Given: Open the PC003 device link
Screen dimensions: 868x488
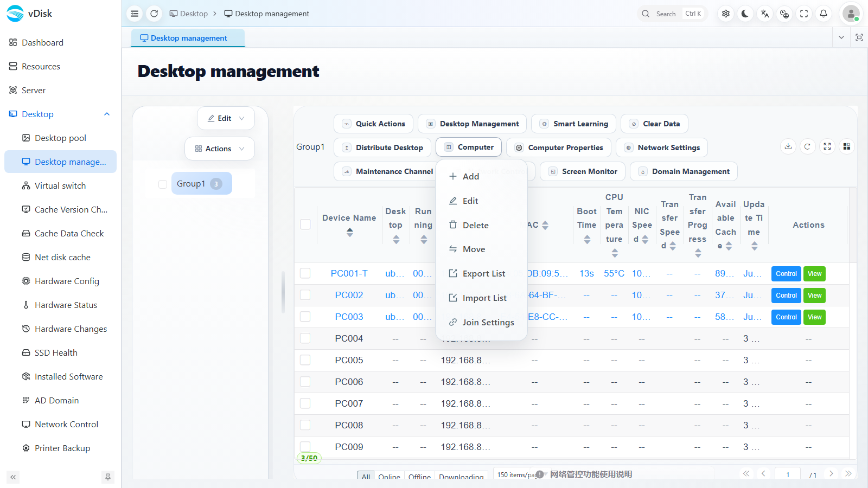Looking at the screenshot, I should [x=349, y=317].
